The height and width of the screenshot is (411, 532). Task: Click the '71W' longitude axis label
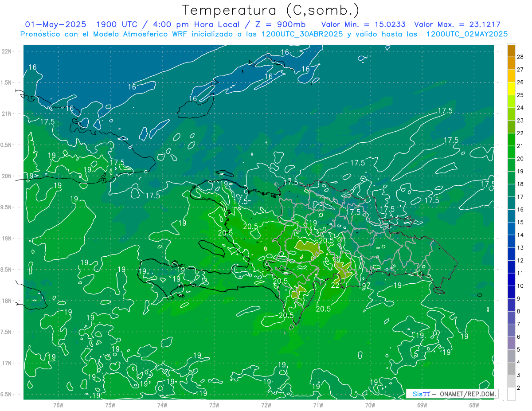click(318, 405)
